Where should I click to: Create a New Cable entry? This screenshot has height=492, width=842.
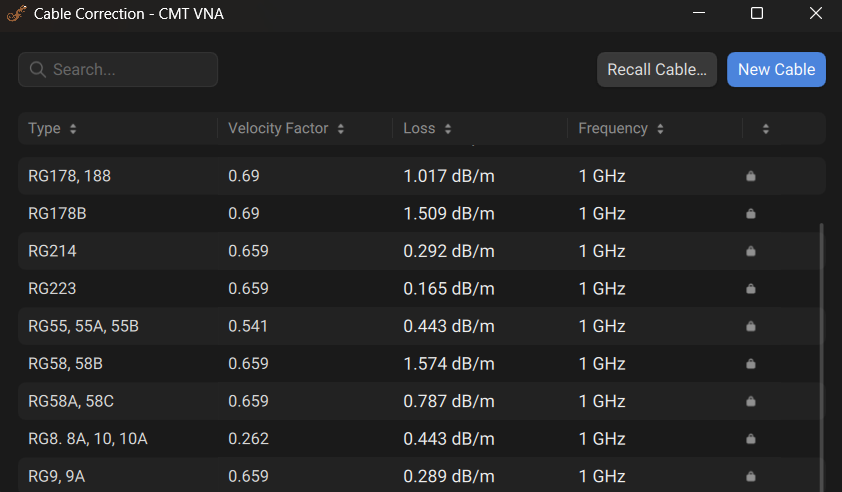[776, 70]
